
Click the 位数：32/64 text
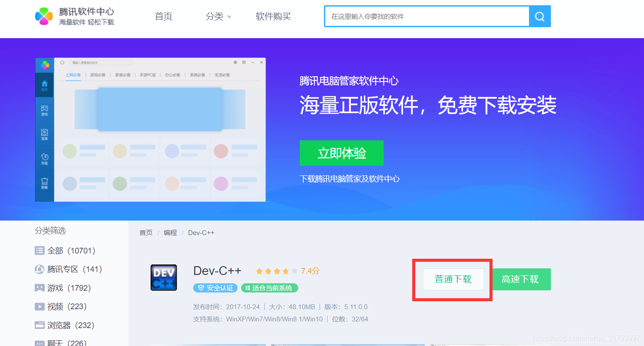click(x=350, y=319)
